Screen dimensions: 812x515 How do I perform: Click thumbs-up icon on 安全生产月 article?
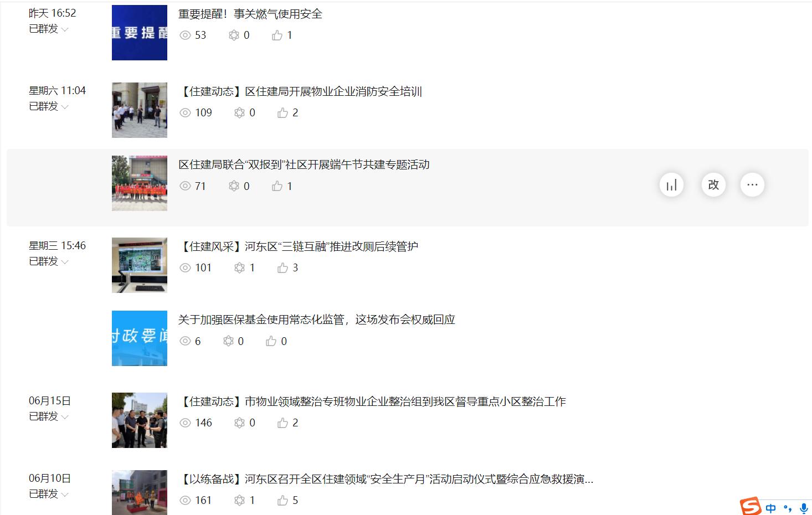click(x=282, y=501)
